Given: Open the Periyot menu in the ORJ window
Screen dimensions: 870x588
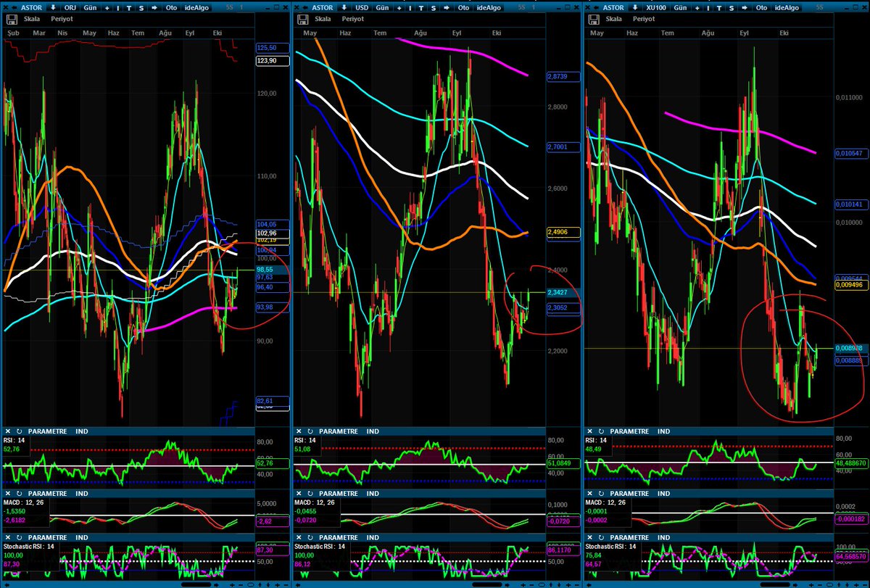Looking at the screenshot, I should coord(62,20).
